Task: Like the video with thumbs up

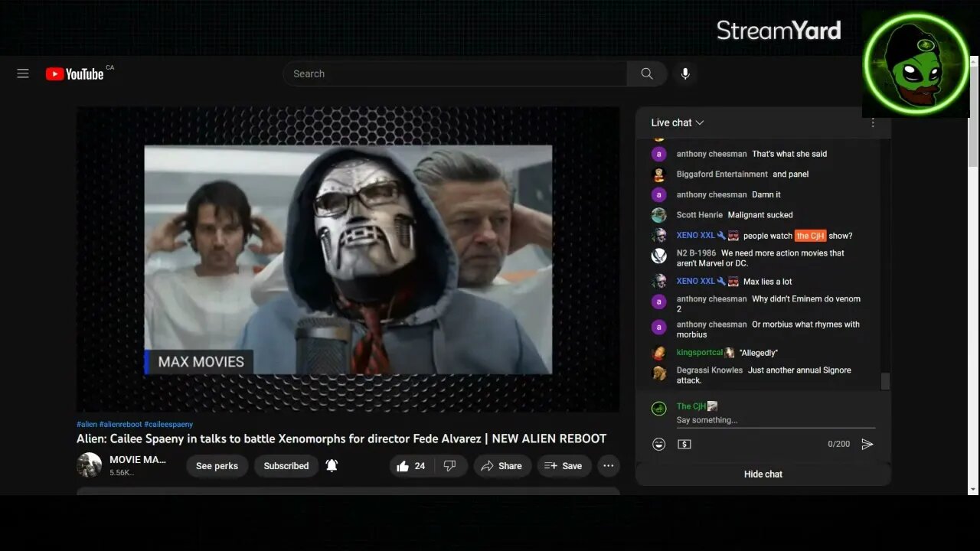Action: click(412, 465)
